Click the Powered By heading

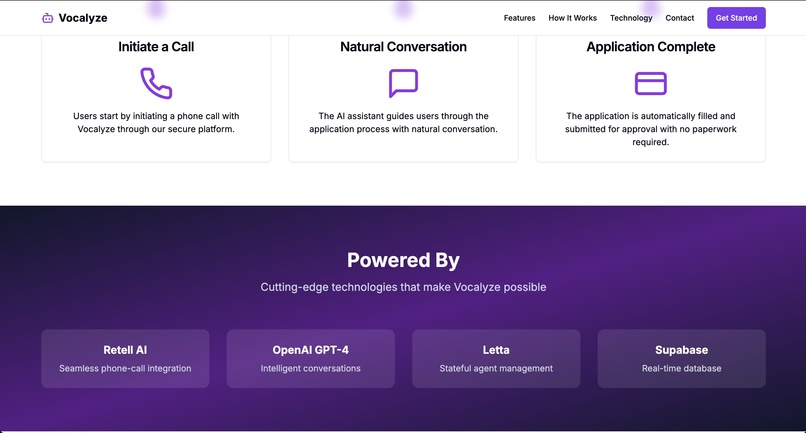[x=404, y=260]
